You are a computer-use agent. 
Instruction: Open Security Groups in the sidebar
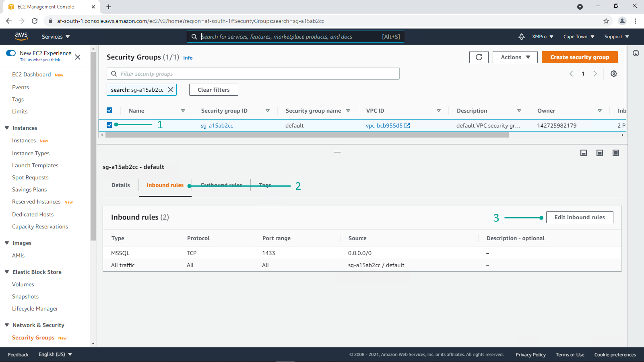[x=33, y=337]
